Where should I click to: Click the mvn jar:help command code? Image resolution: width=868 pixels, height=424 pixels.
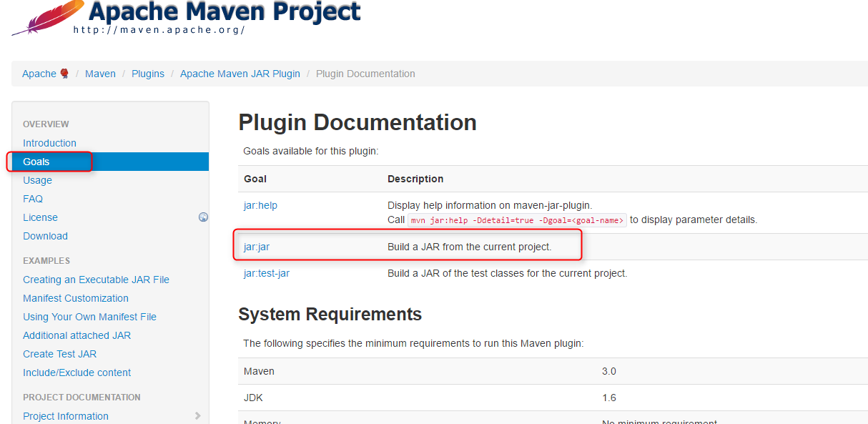(x=517, y=220)
